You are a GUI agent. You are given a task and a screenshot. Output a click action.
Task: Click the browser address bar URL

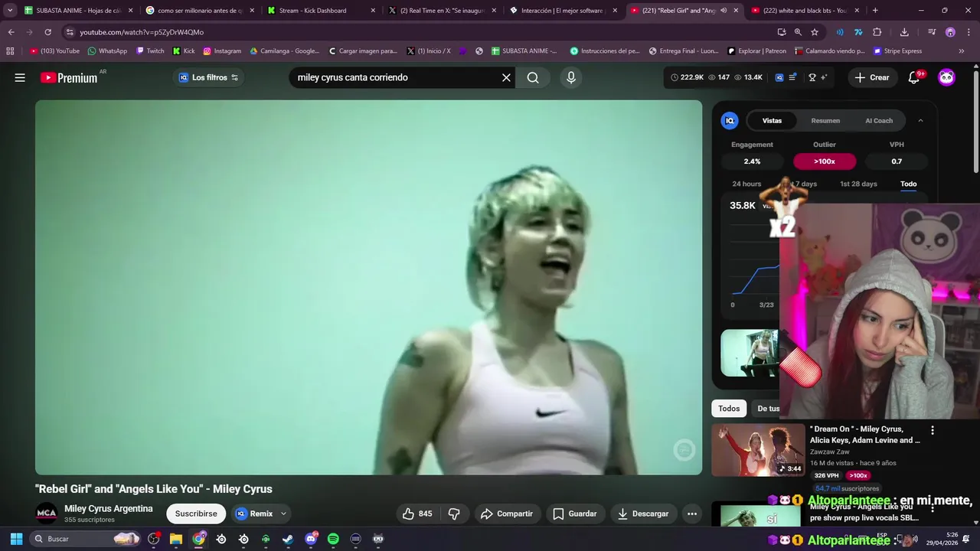point(142,32)
